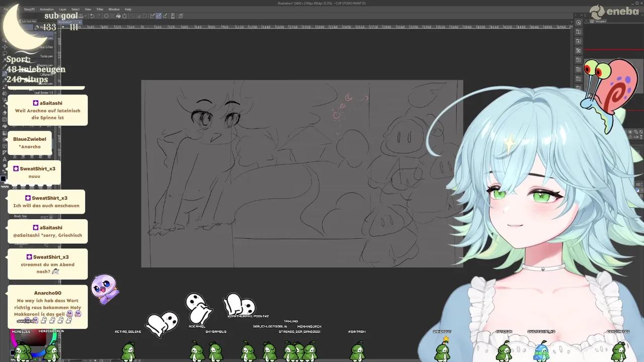Select the Text 'A' tool
Screen dimensions: 644x362
click(5, 159)
